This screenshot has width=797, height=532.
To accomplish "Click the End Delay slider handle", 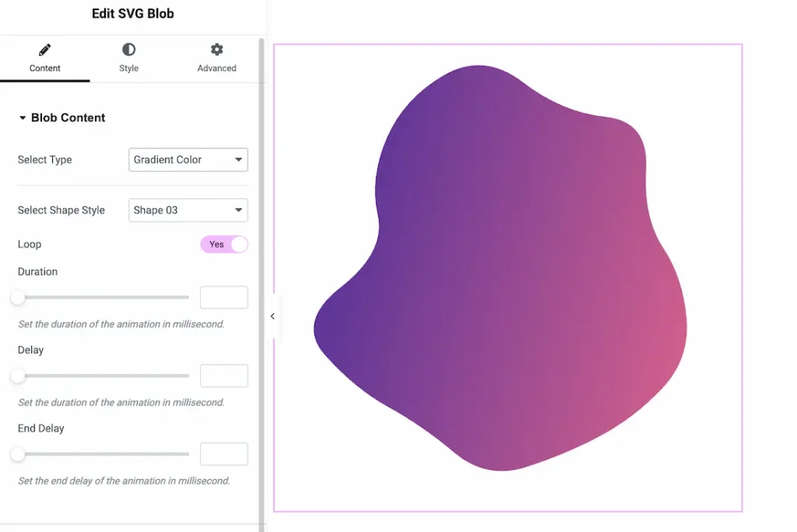I will 16,453.
